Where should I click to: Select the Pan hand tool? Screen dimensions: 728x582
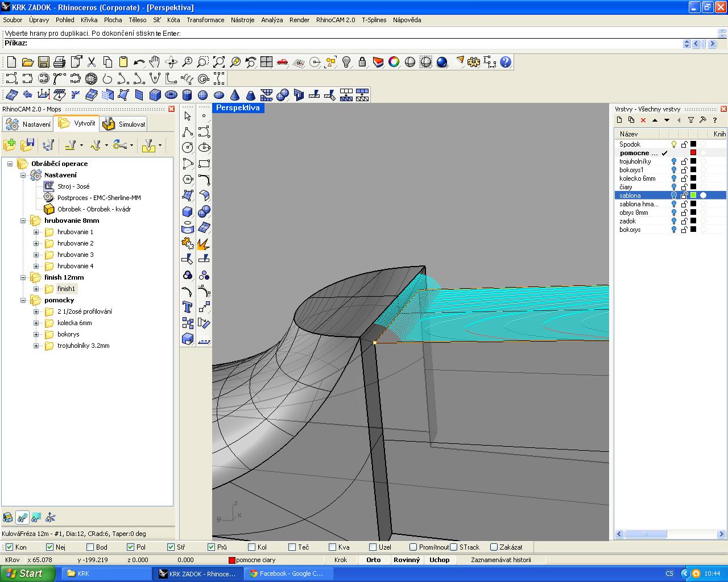[155, 62]
